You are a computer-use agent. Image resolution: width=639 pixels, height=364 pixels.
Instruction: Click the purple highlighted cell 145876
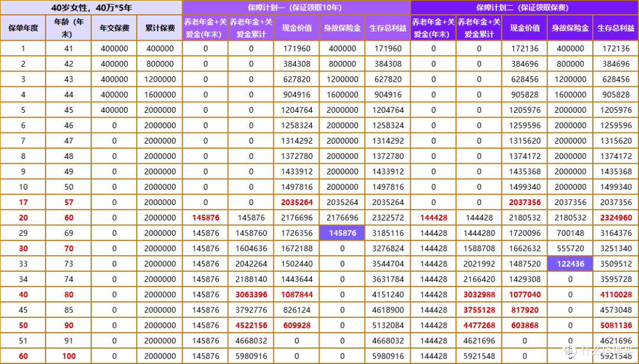tap(343, 233)
